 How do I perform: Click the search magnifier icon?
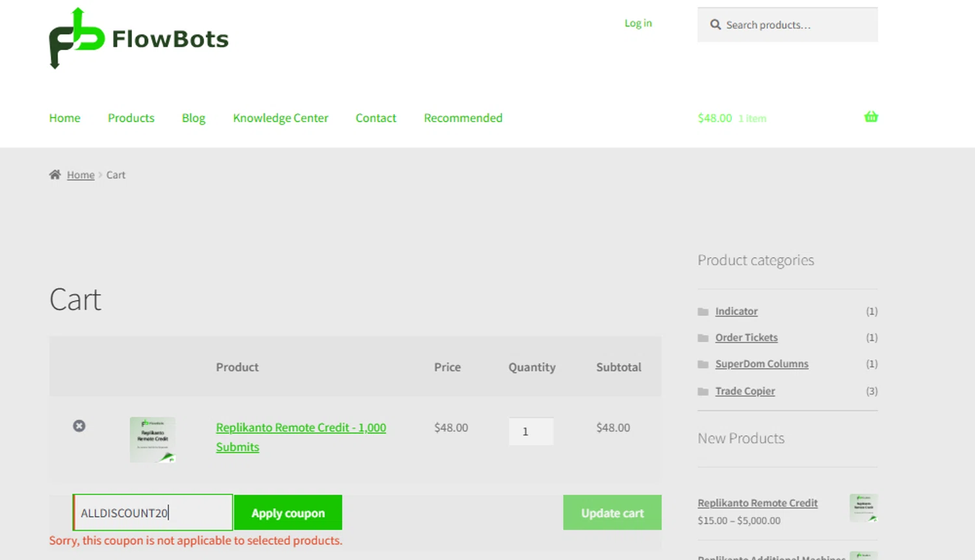715,25
